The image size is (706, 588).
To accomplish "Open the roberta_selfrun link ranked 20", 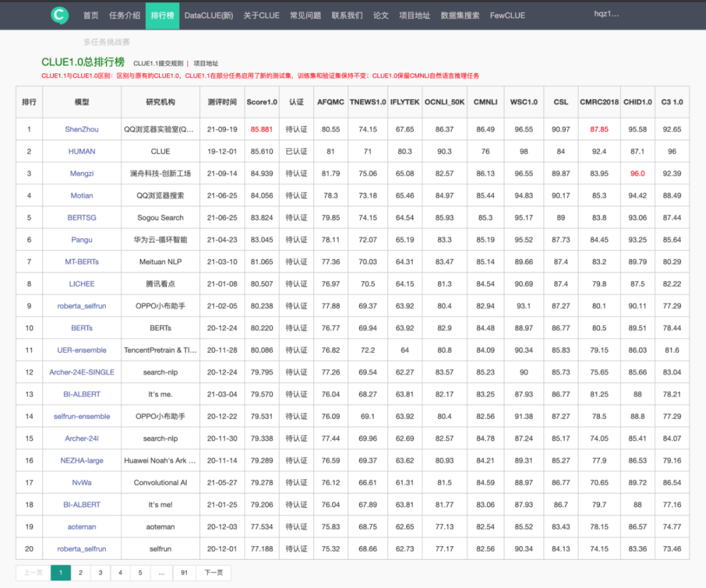I will (x=82, y=549).
